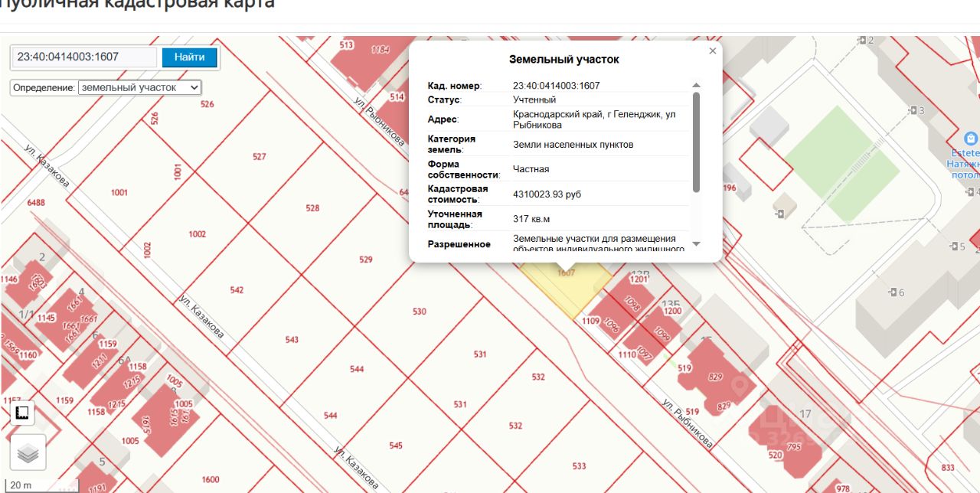Click parcel label 978 on map
Image resolution: width=980 pixels, height=493 pixels.
click(843, 488)
